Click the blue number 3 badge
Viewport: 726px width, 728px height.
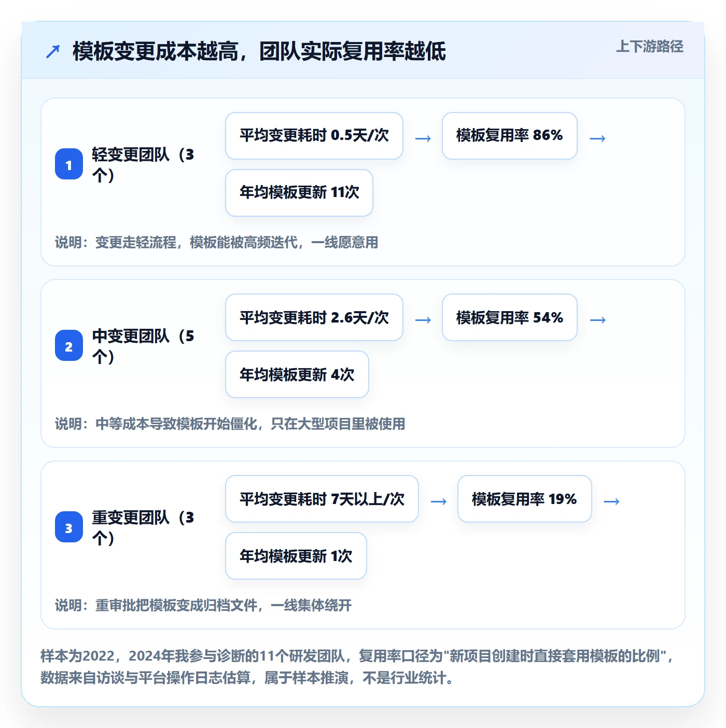click(69, 527)
